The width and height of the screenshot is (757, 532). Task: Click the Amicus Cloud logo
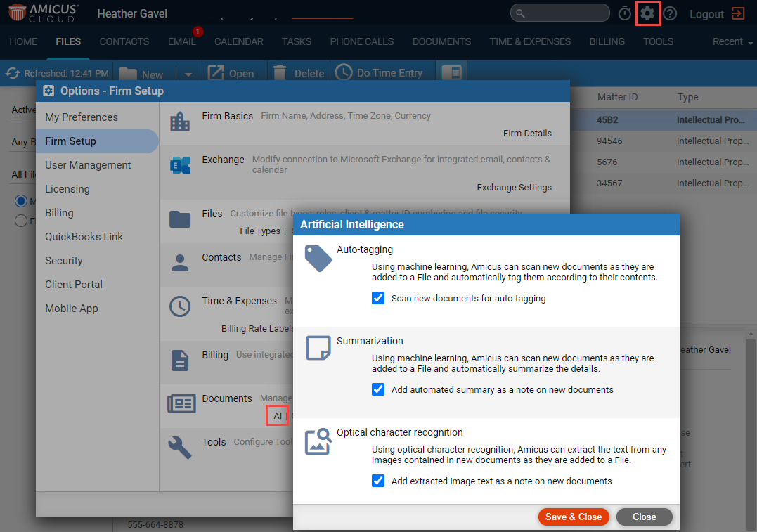[42, 13]
